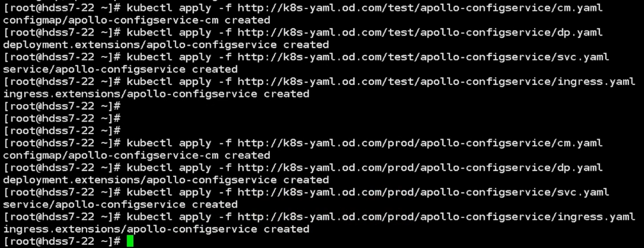This screenshot has width=644, height=248.
Task: Click the test cm.yaml URL
Action: [x=420, y=8]
